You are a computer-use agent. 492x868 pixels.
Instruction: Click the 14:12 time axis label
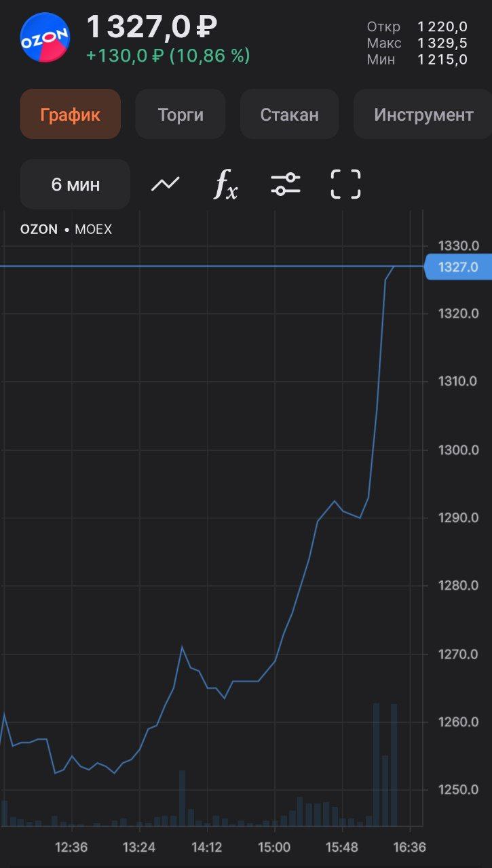tap(207, 847)
